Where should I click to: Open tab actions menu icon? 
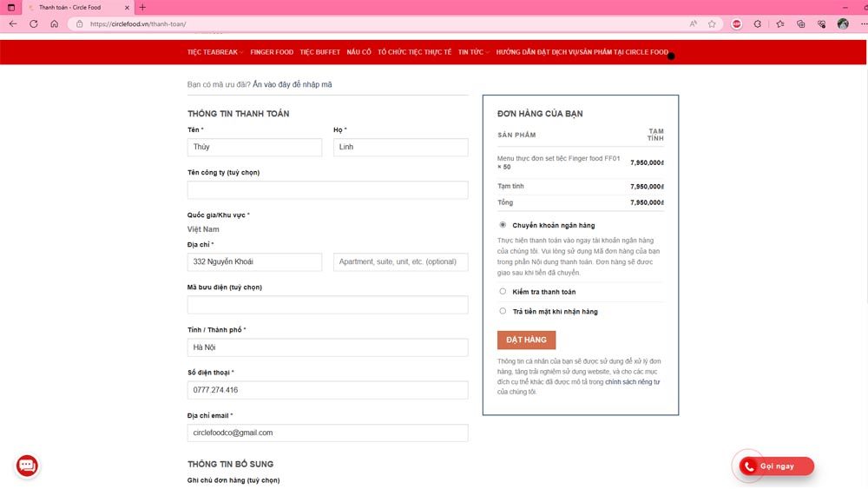point(11,7)
